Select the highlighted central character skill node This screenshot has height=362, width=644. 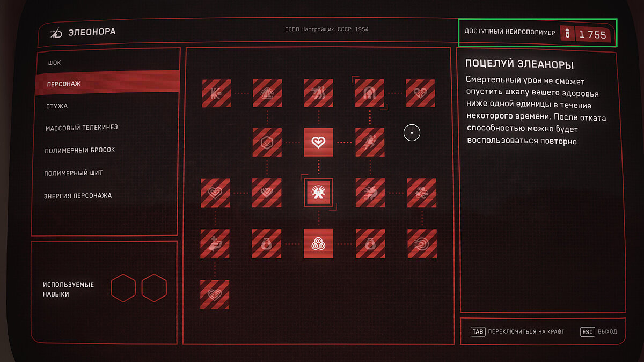(319, 193)
